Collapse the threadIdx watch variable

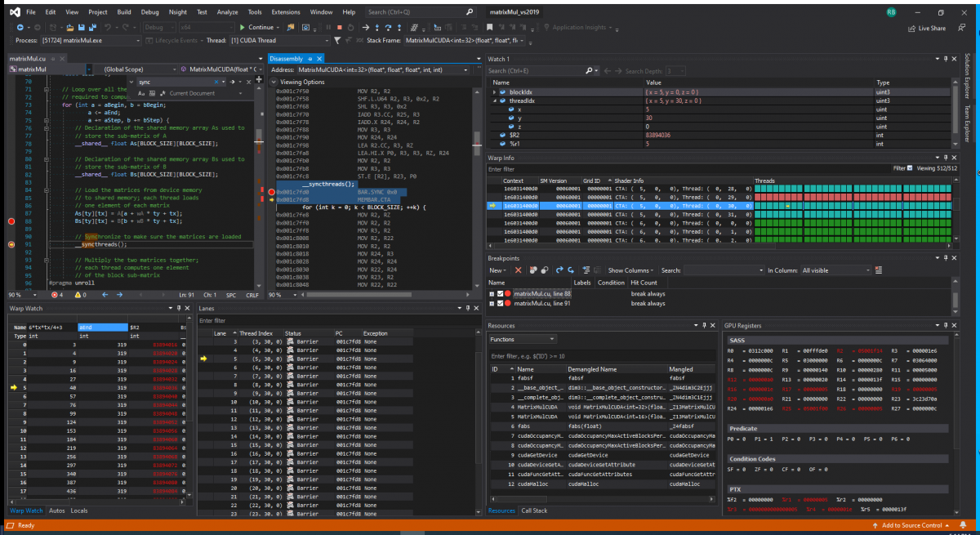click(495, 100)
